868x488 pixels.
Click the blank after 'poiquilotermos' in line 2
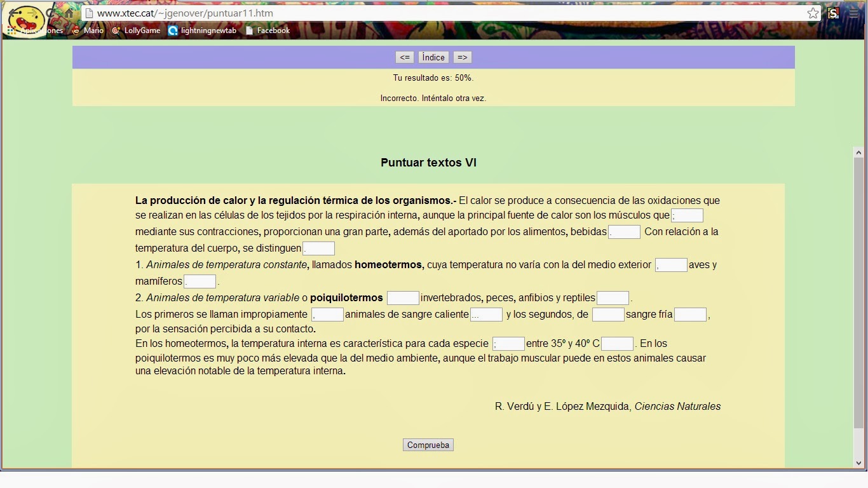pos(403,298)
